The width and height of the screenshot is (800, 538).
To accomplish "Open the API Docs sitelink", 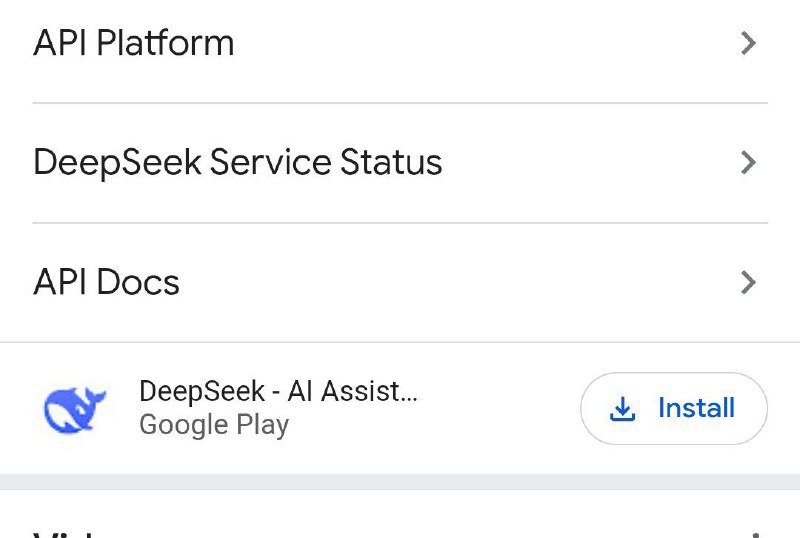I will tap(400, 282).
